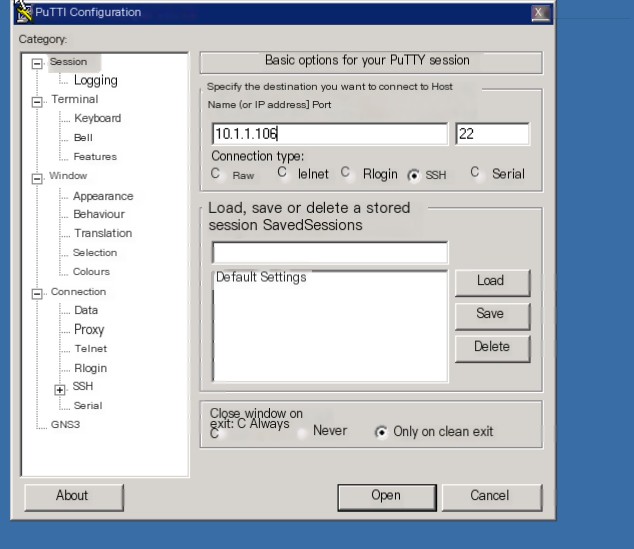Viewport: 634px width, 549px height.
Task: Open the Appearance settings category
Action: pos(103,196)
